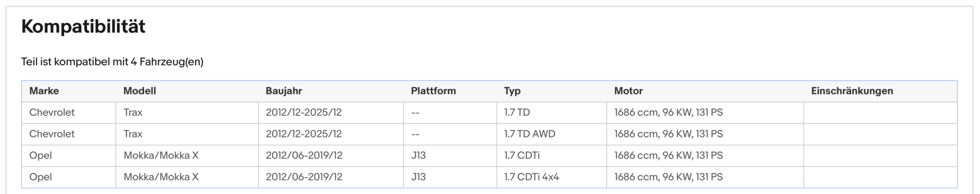Click the Modell column header
The image size is (980, 194).
140,91
